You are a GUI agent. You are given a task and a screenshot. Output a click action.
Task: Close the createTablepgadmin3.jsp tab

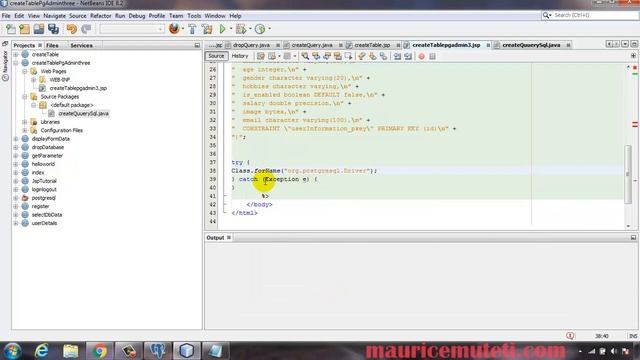tap(488, 45)
